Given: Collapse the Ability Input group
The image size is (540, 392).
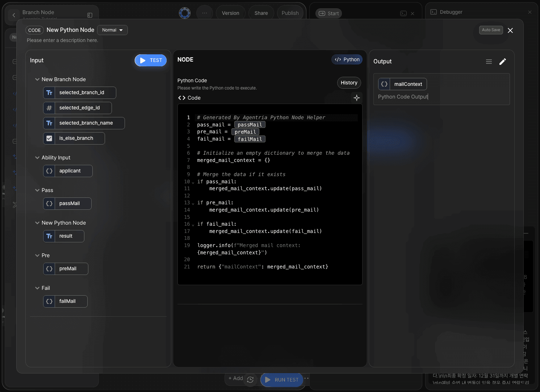Looking at the screenshot, I should coord(37,158).
